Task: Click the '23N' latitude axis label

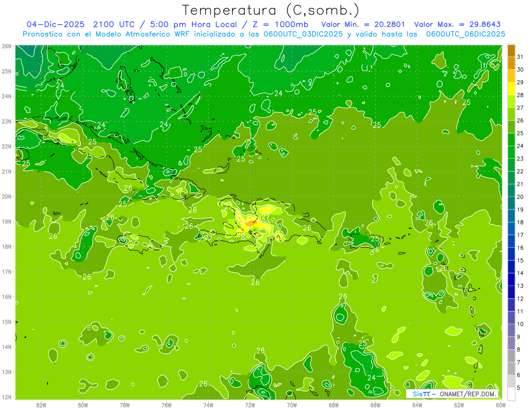Action: 7,121
